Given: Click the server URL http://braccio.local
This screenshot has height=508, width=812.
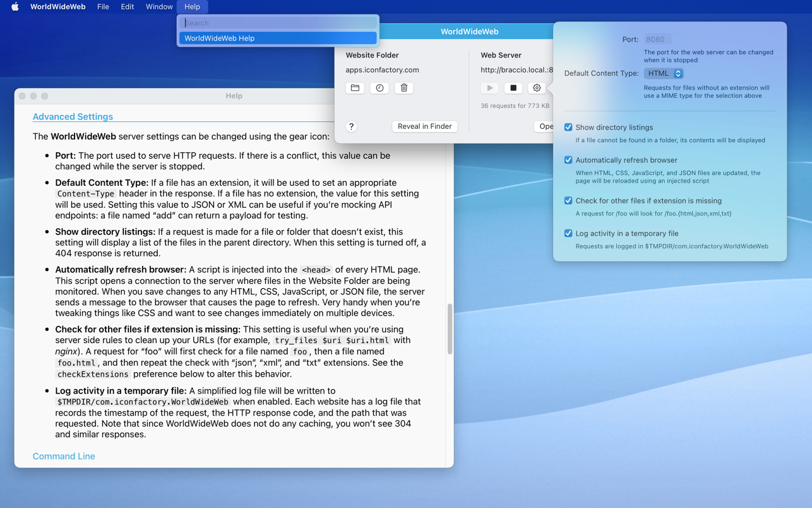Looking at the screenshot, I should pos(516,70).
